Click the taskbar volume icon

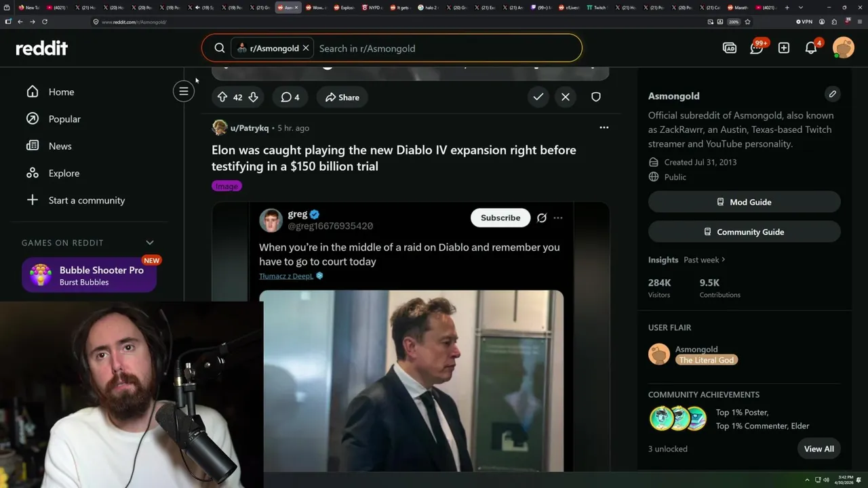point(826,480)
